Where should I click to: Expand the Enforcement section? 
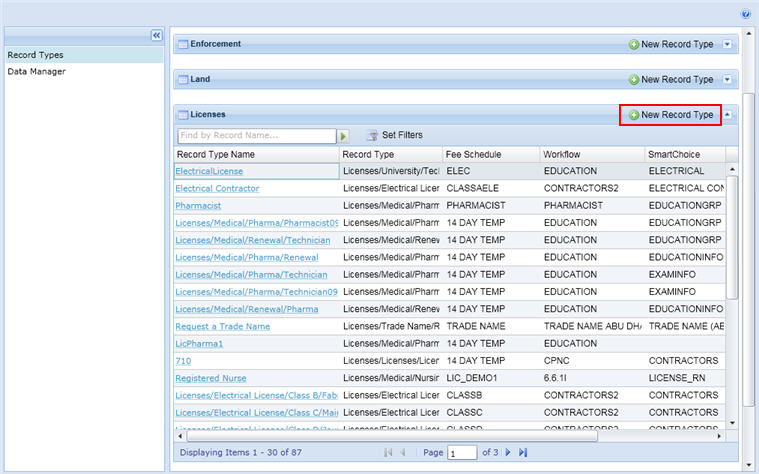[x=727, y=45]
